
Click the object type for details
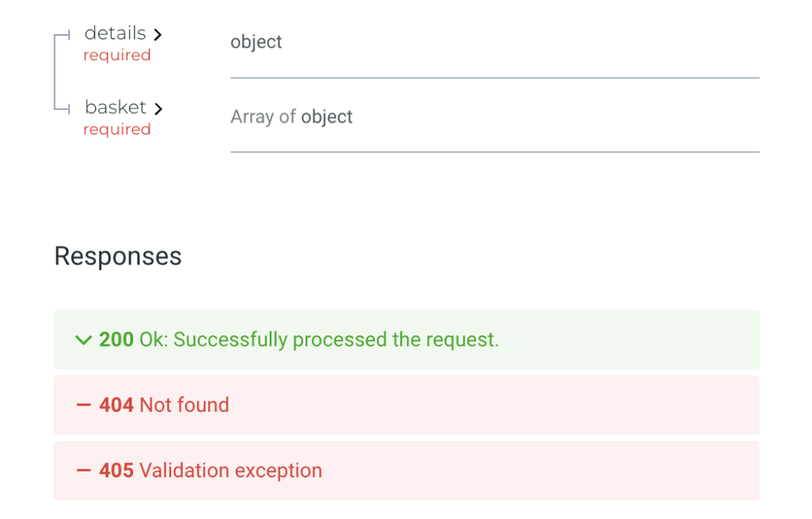pyautogui.click(x=256, y=42)
